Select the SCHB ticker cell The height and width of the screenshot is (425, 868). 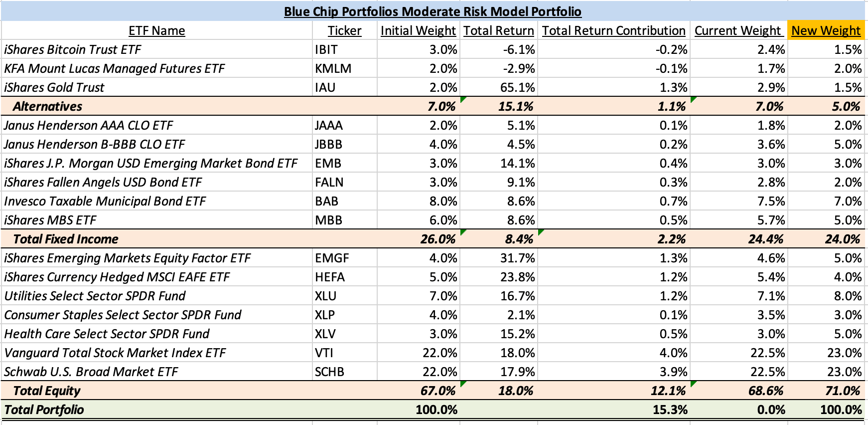coord(344,372)
